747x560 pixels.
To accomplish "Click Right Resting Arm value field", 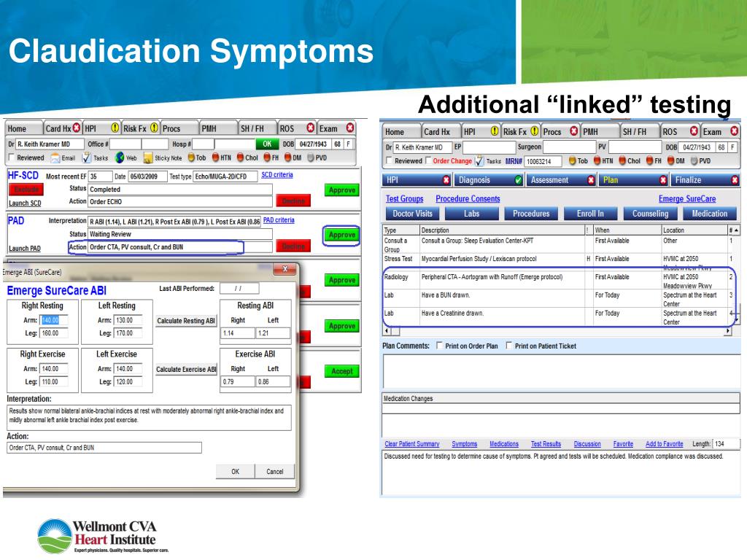I will tap(54, 321).
